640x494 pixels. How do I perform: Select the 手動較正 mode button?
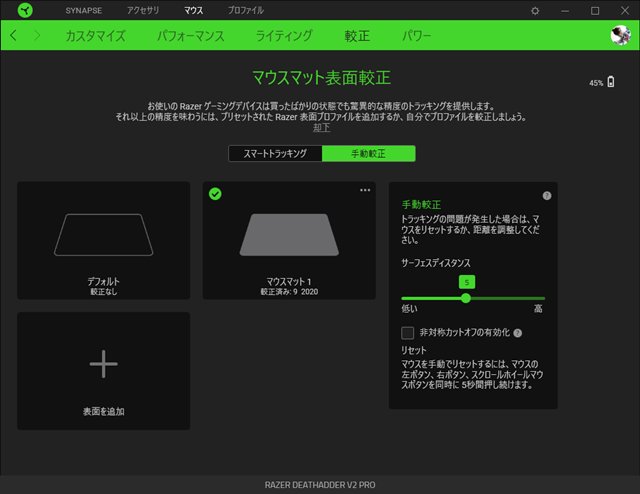click(x=369, y=154)
